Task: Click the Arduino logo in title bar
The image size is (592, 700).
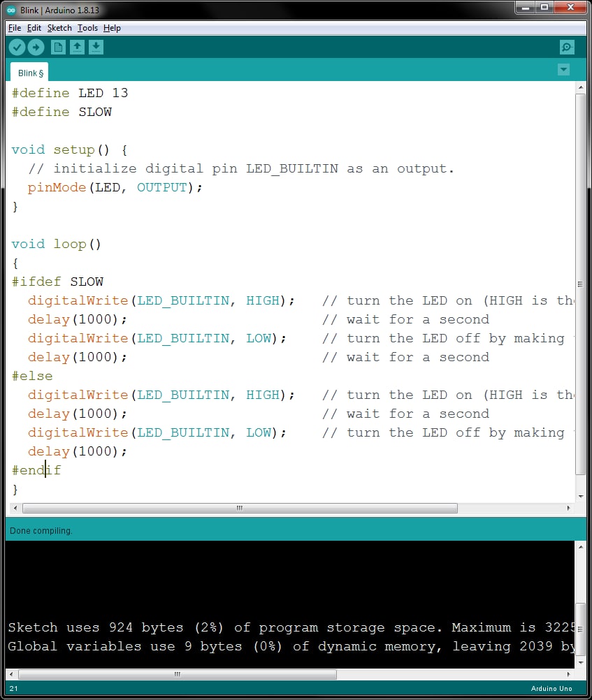Action: click(11, 10)
